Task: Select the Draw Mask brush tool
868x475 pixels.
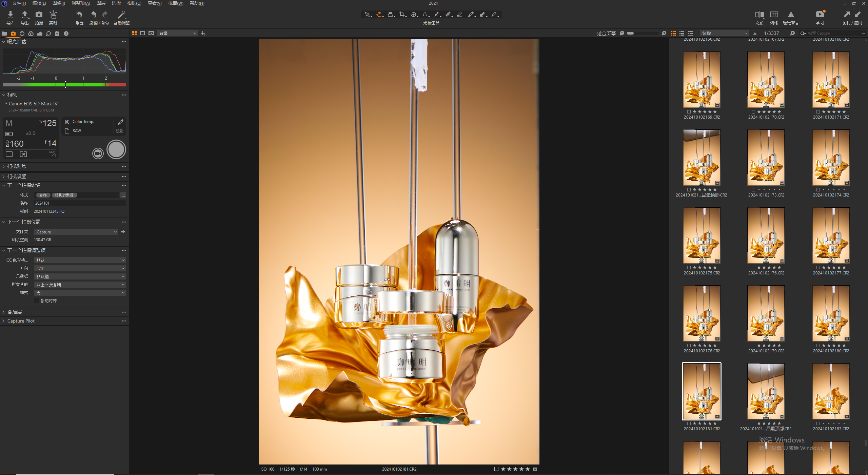Action: coord(437,15)
